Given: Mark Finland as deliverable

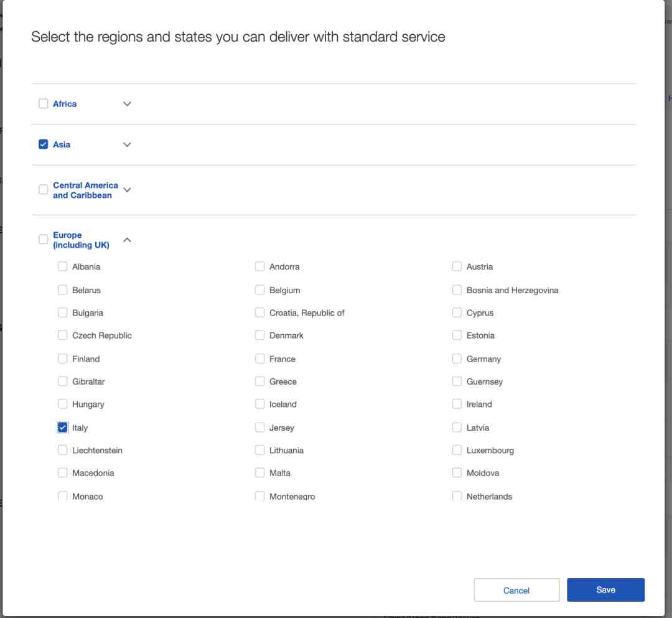Looking at the screenshot, I should coord(63,358).
